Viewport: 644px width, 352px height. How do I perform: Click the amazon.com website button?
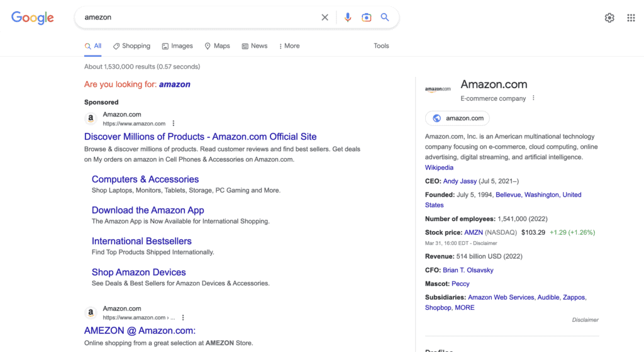[457, 118]
